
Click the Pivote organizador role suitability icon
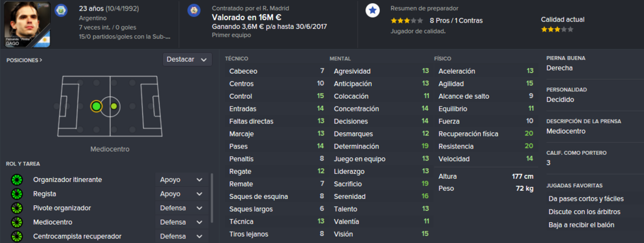click(x=17, y=208)
